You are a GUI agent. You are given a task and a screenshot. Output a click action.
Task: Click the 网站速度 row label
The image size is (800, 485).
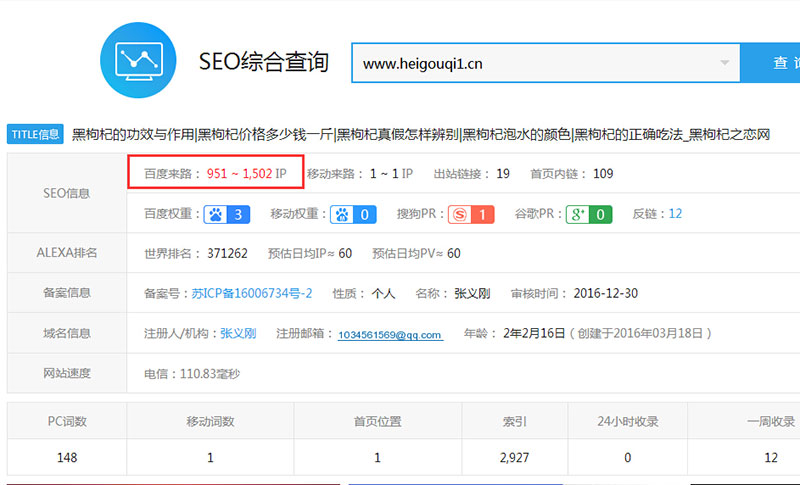67,373
